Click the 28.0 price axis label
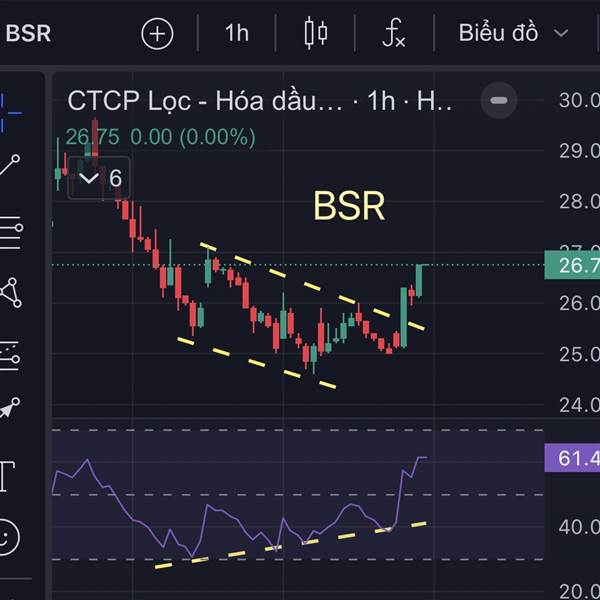Viewport: 600px width, 600px height. 579,202
